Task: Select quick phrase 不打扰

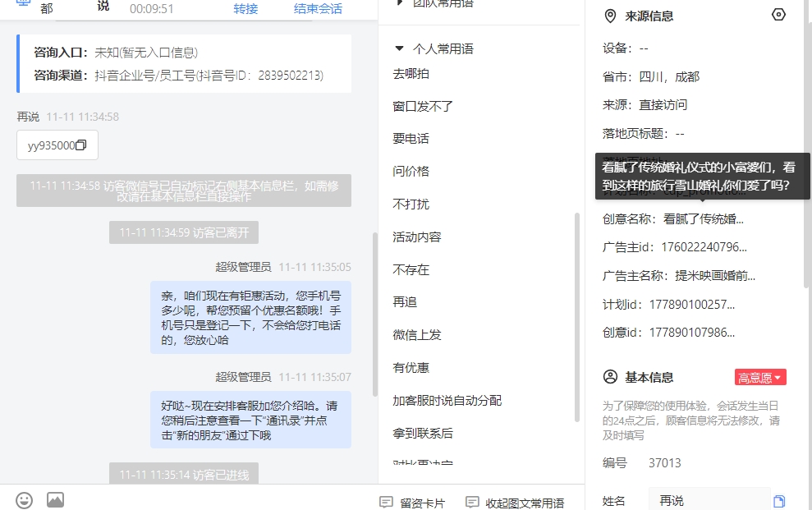Action: [411, 204]
